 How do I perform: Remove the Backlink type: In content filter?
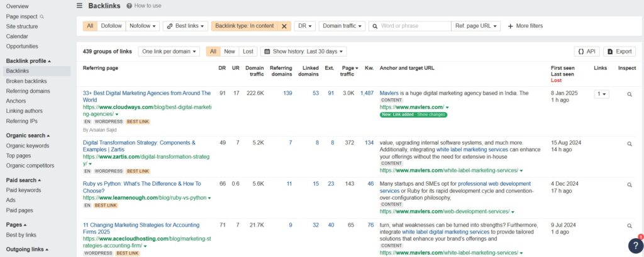[x=284, y=26]
